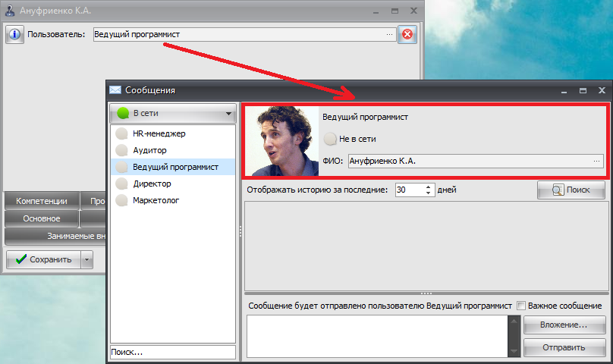Click the Не в сети status icon
Screen dimensions: 613x364
coord(330,139)
